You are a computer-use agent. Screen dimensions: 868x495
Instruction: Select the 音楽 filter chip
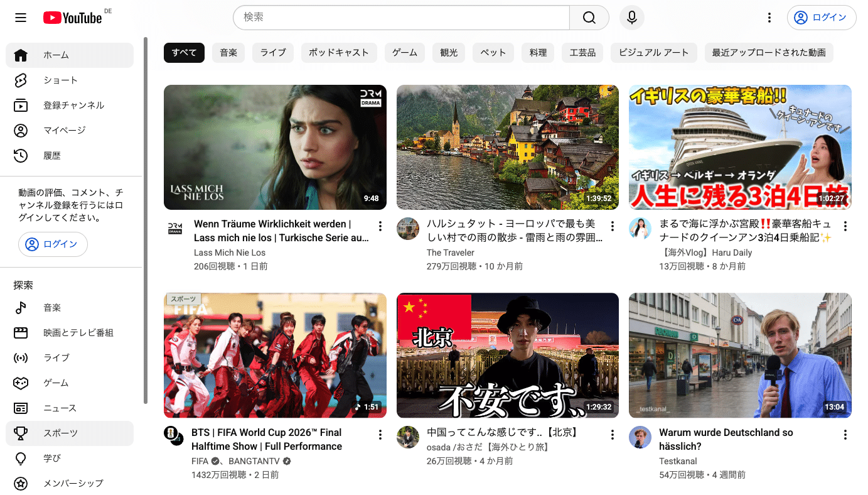pos(228,53)
